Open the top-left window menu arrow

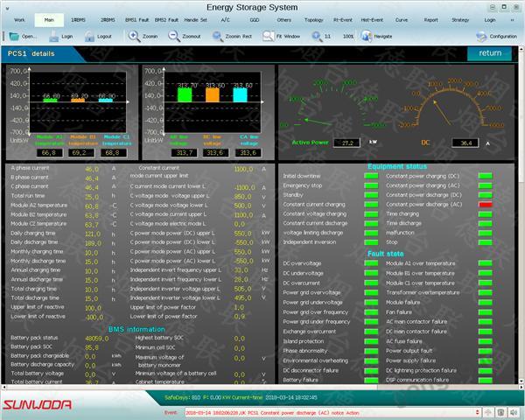pyautogui.click(x=7, y=9)
